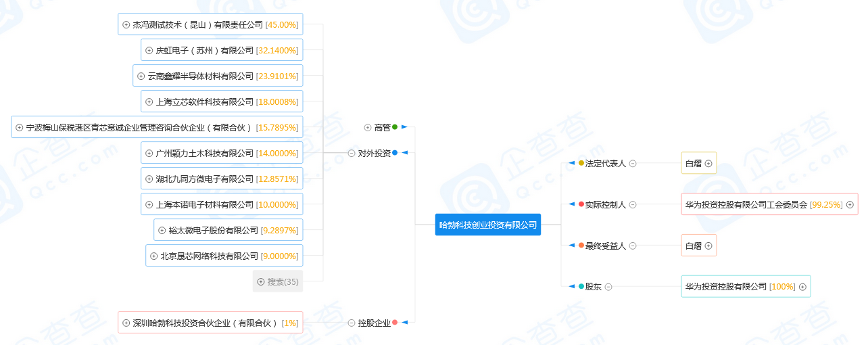Viewport: 868px width, 345px height.
Task: Expand plus icon beside 白熠 under 最终受益人
Action: [708, 246]
